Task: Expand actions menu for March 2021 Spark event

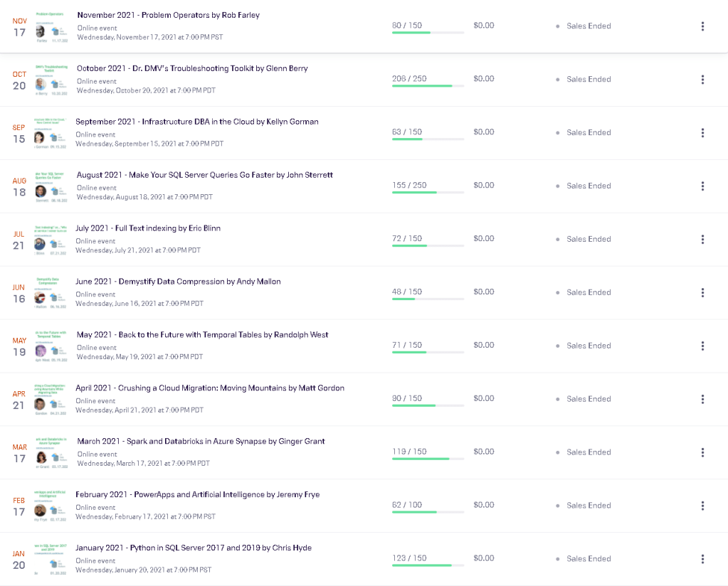Action: click(702, 452)
